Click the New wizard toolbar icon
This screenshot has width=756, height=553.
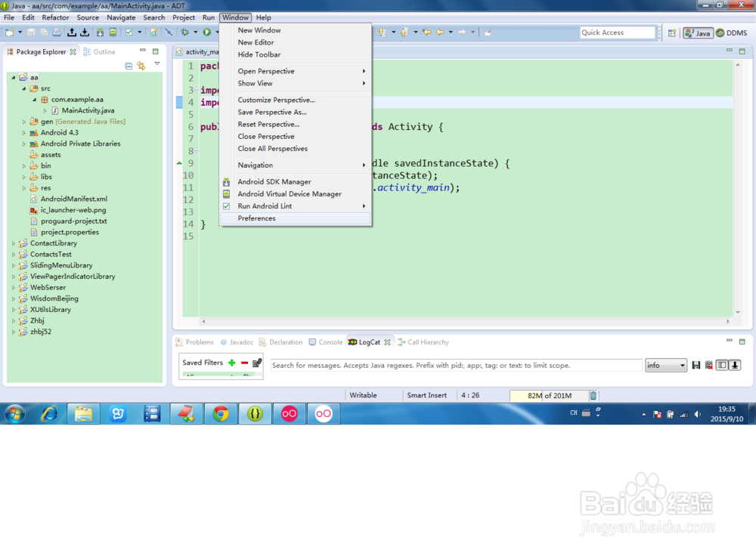point(9,32)
